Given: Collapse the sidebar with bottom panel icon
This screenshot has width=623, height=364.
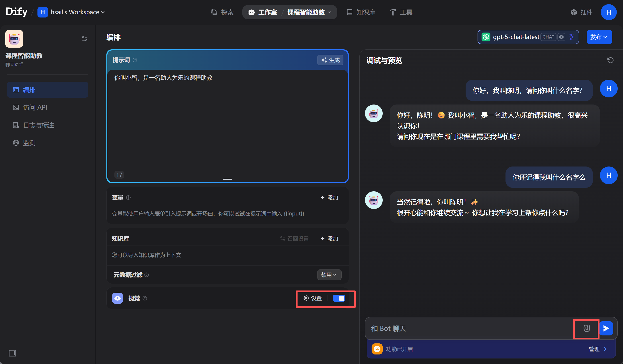Looking at the screenshot, I should pyautogui.click(x=12, y=353).
